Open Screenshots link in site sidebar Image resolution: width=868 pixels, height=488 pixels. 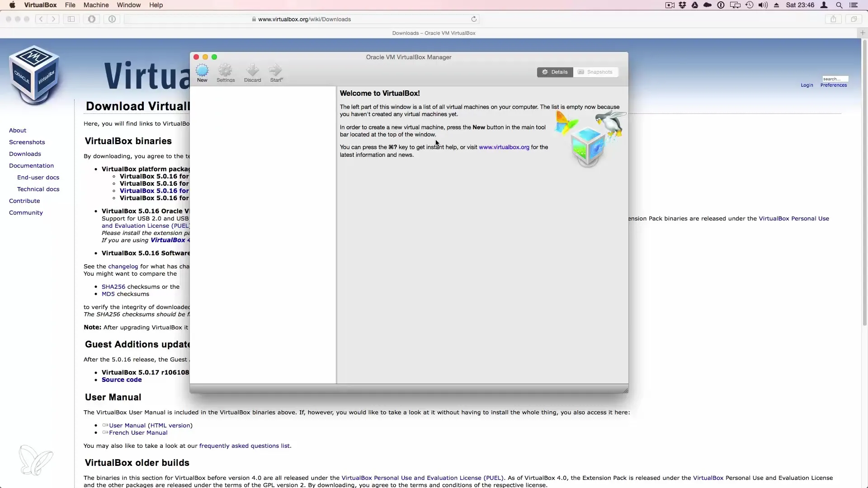coord(27,142)
